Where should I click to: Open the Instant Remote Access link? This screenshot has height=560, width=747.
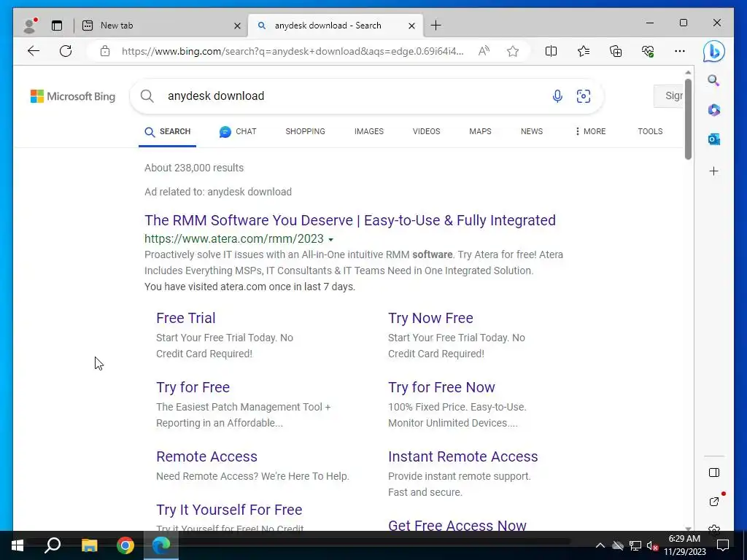tap(463, 456)
